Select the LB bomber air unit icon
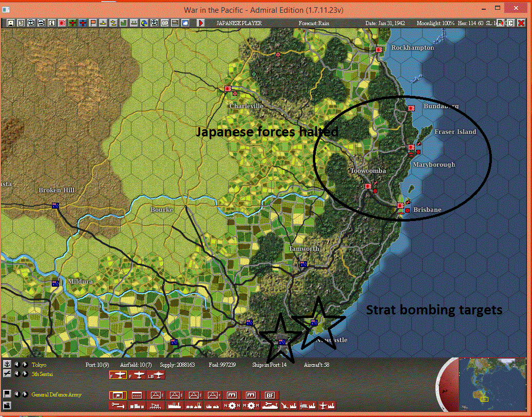Screen dimensions: 532x417 click(156, 375)
